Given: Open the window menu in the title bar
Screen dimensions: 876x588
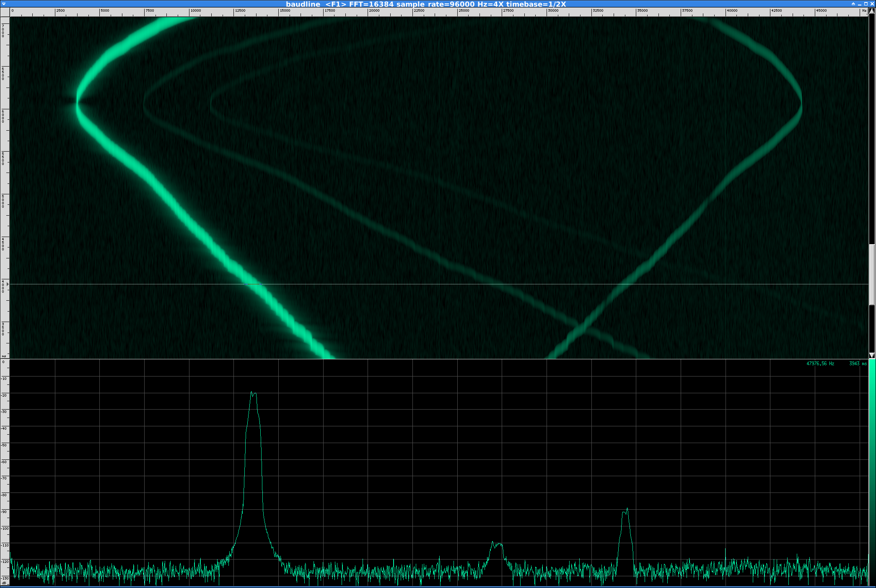Looking at the screenshot, I should pos(4,4).
